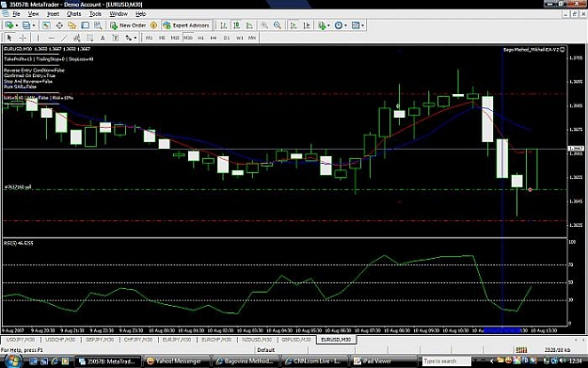
Task: Select the equidistant channel tool
Action: (x=77, y=38)
